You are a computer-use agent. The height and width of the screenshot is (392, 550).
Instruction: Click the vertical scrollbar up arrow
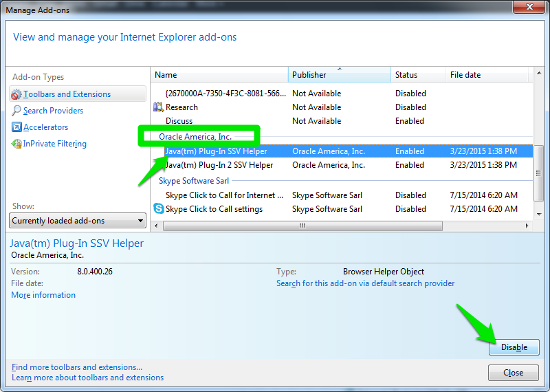point(539,73)
